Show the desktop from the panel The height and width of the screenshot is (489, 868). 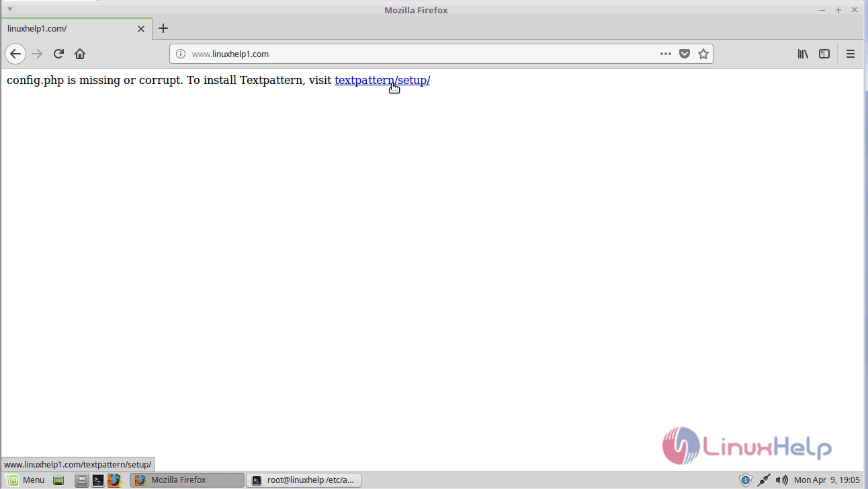coord(58,480)
